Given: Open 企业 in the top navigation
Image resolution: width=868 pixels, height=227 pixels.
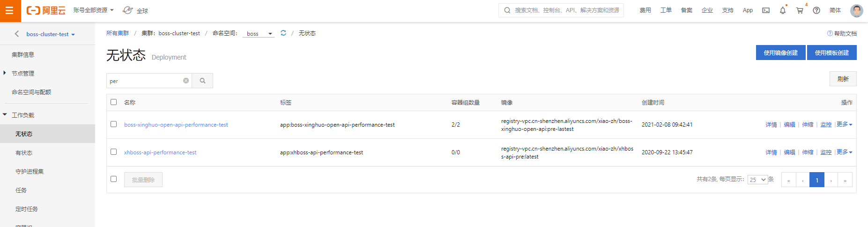Looking at the screenshot, I should 707,10.
